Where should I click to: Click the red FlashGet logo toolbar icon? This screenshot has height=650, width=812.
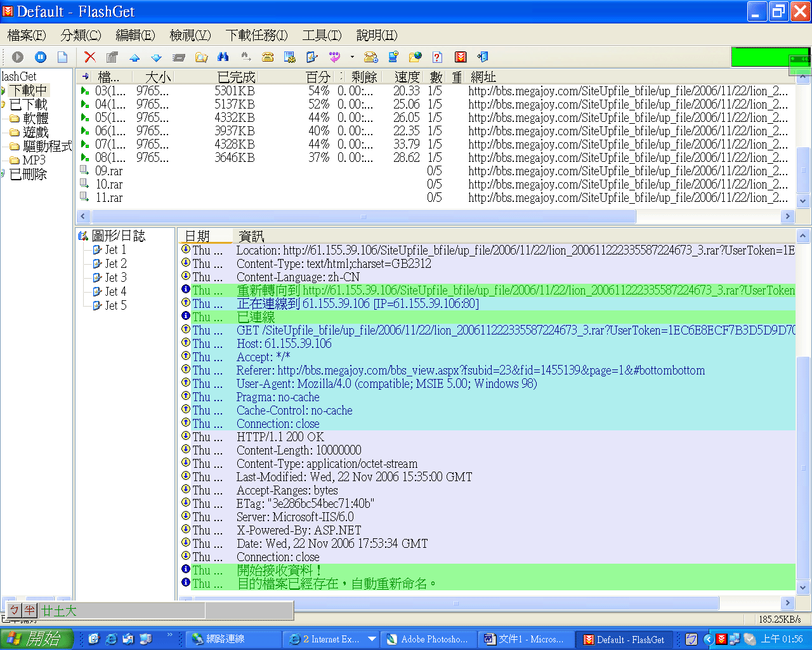(461, 57)
